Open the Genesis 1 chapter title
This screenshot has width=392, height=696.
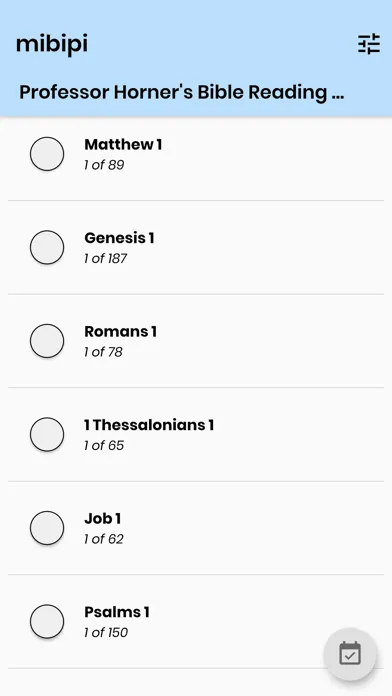[x=119, y=238]
